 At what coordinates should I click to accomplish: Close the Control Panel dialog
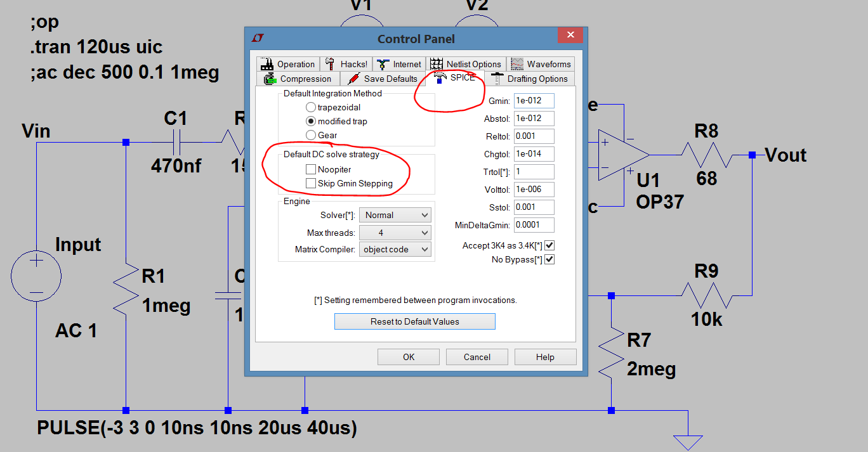[x=571, y=35]
